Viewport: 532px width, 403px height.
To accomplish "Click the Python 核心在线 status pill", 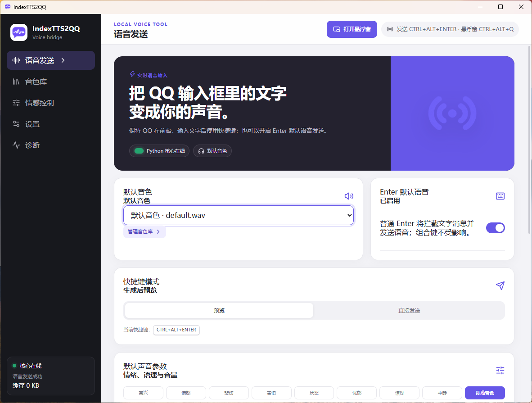I will 159,151.
